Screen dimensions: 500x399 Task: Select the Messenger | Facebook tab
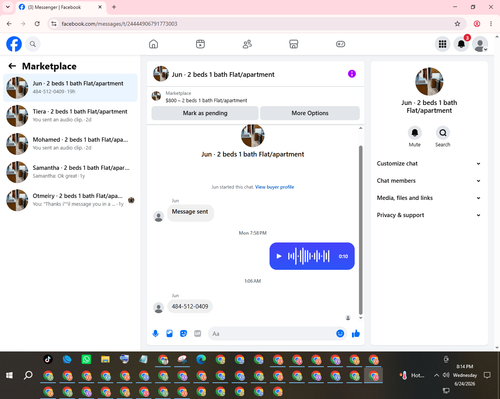pos(60,7)
